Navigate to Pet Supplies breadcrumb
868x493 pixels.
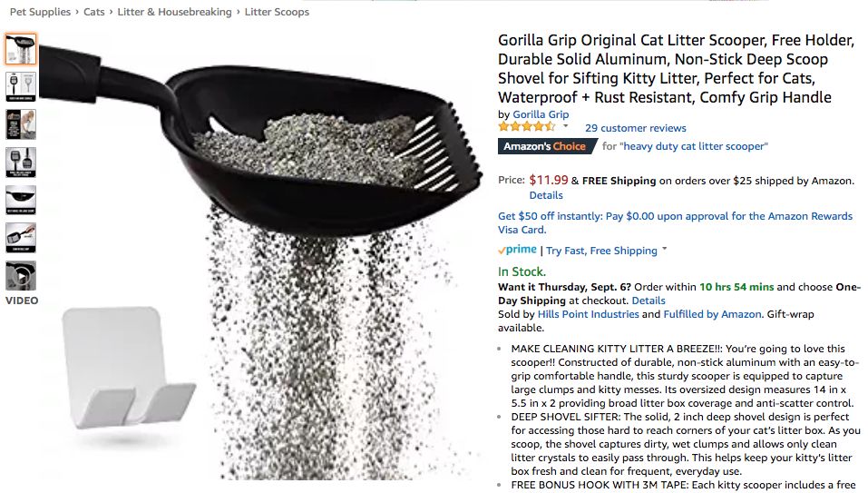tap(40, 12)
